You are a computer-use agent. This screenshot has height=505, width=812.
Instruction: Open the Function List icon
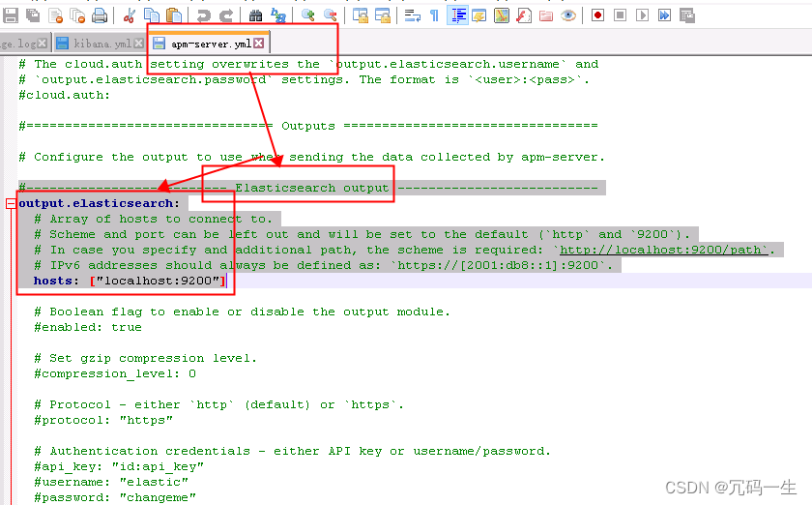524,16
